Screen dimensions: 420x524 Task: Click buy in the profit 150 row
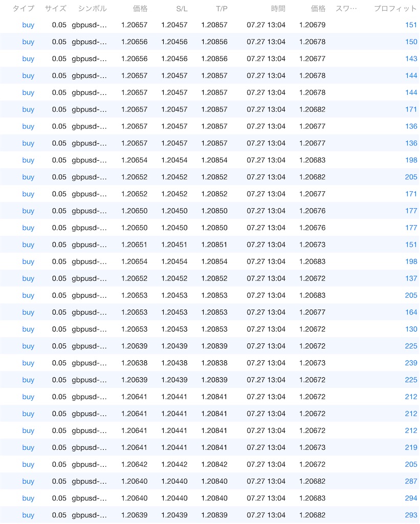(28, 42)
